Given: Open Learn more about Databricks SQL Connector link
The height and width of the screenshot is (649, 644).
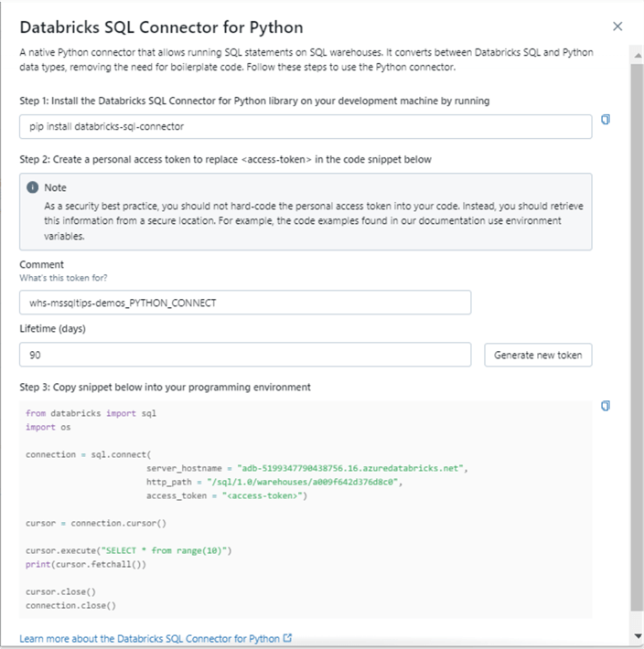Looking at the screenshot, I should point(150,638).
